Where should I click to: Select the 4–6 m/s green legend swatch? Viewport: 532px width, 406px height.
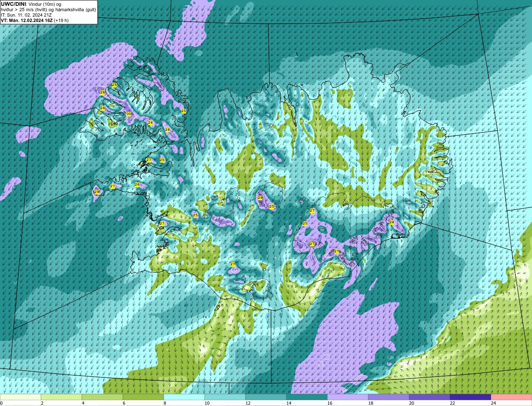pos(103,397)
